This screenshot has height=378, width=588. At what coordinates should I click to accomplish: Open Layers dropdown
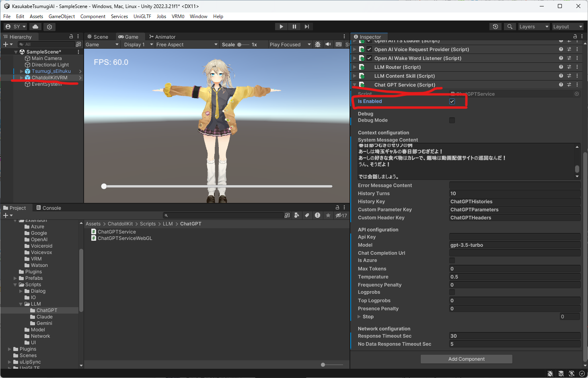click(x=533, y=27)
